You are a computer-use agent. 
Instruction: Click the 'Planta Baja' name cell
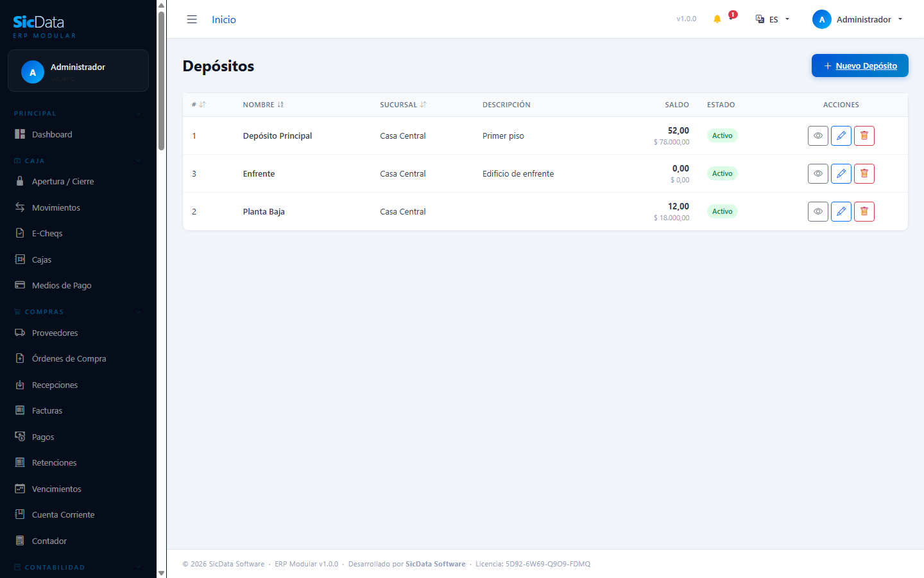[264, 211]
